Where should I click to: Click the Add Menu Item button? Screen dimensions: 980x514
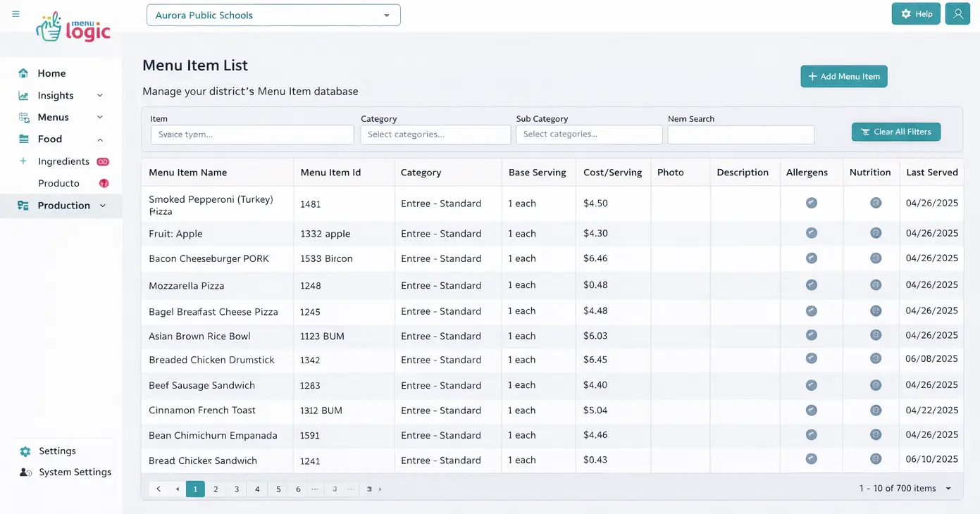(x=843, y=77)
